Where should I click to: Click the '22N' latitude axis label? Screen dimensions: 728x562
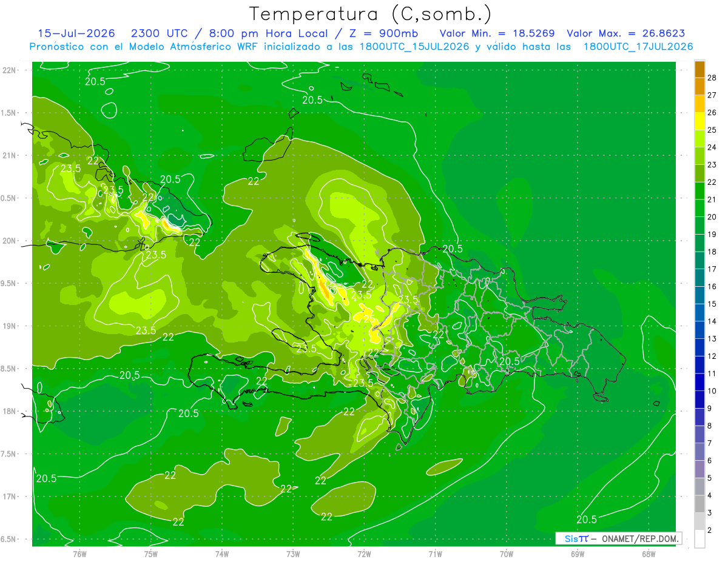(10, 70)
